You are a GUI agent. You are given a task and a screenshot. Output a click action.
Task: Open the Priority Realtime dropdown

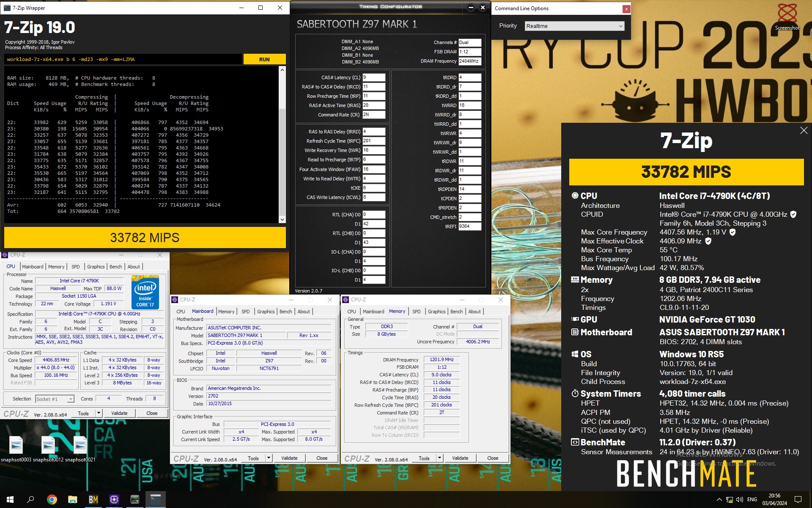(574, 26)
